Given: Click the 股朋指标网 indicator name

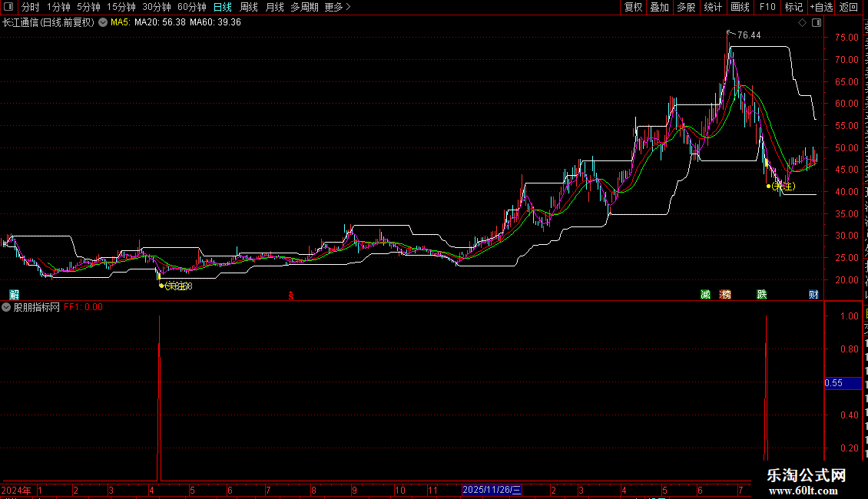Looking at the screenshot, I should pyautogui.click(x=37, y=307).
